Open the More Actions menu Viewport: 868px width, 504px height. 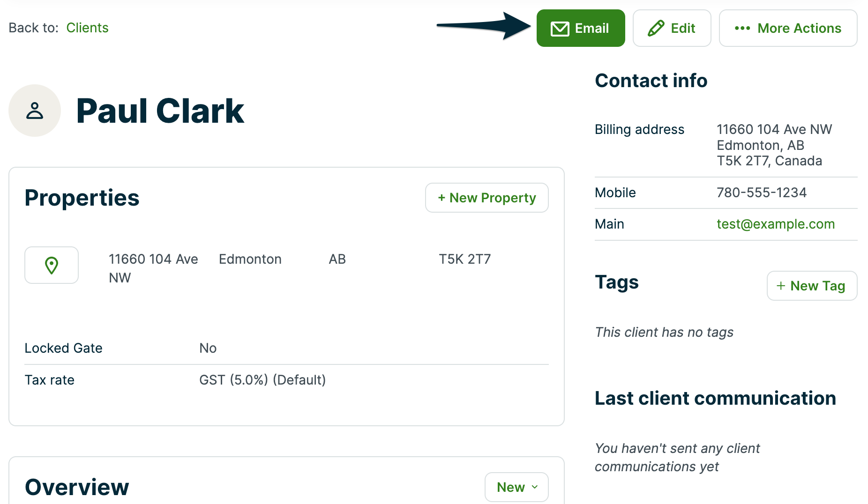(x=788, y=29)
